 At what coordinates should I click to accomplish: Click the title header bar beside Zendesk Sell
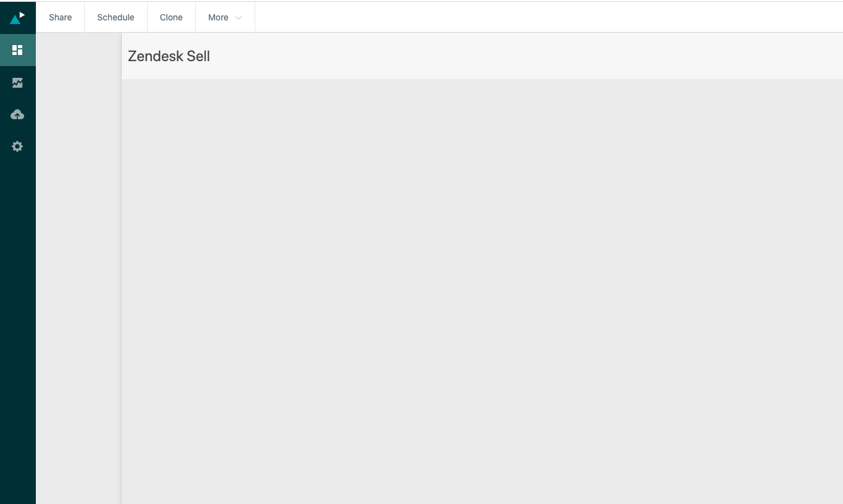pyautogui.click(x=525, y=56)
